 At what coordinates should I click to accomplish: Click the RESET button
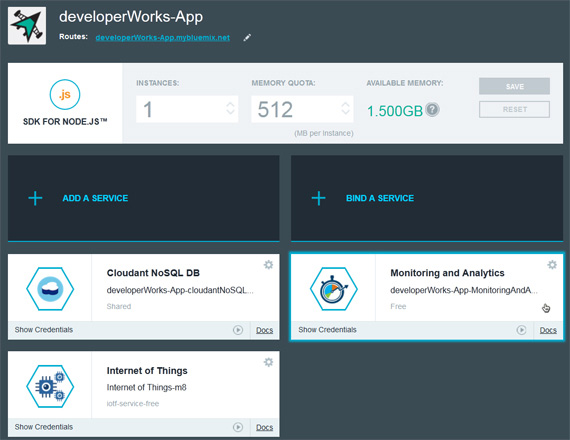(514, 109)
